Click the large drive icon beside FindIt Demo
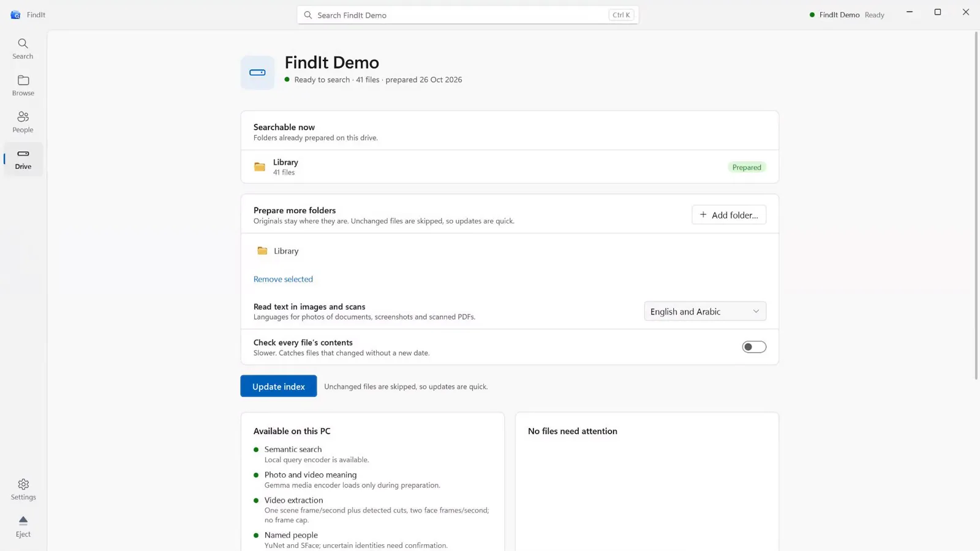The image size is (980, 551). [x=257, y=72]
